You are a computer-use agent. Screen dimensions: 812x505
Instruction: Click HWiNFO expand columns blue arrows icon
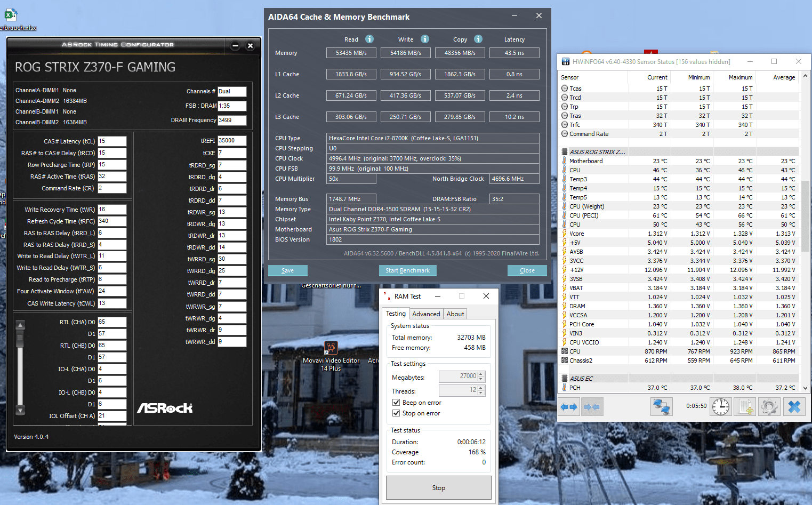(569, 407)
